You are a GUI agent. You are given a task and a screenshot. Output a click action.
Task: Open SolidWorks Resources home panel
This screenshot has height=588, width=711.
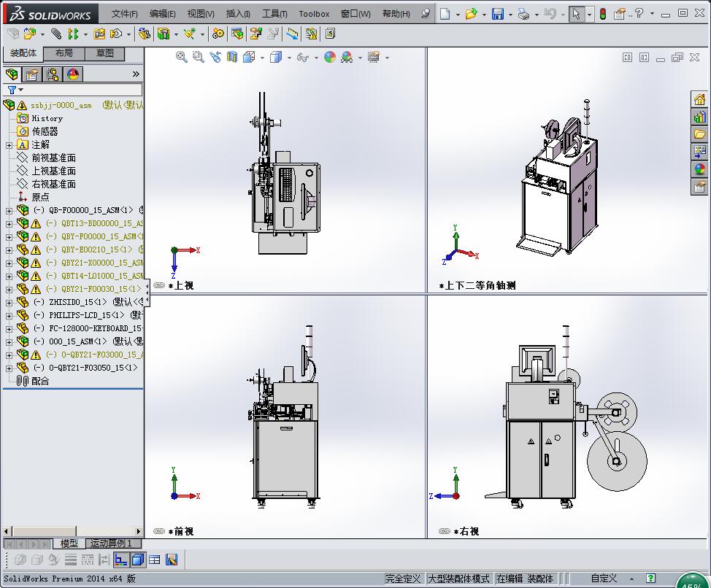coord(699,100)
